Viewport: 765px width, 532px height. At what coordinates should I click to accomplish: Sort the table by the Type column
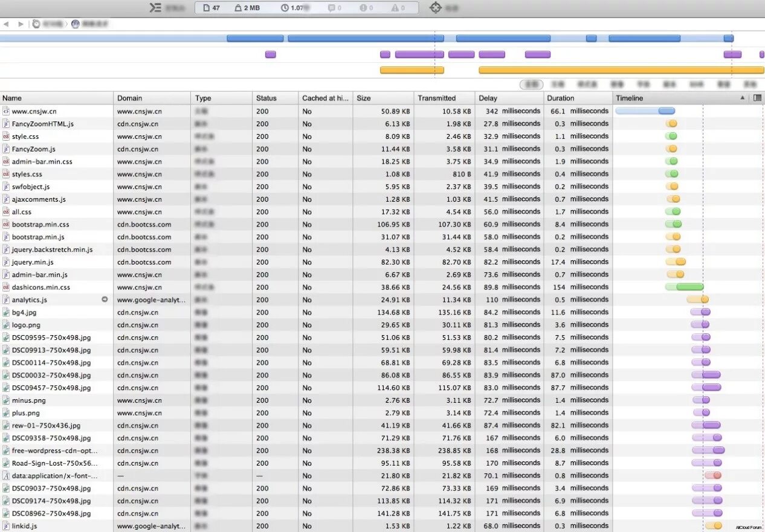point(222,98)
